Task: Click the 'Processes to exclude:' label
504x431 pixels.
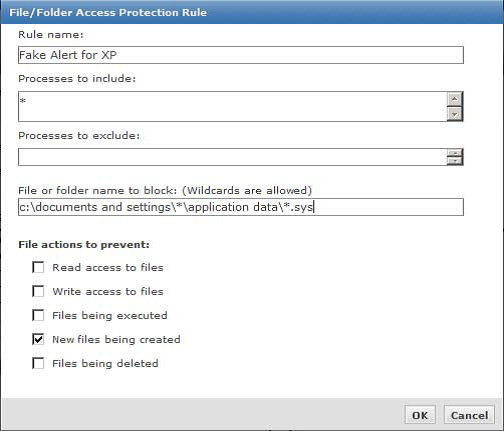Action: [x=79, y=136]
